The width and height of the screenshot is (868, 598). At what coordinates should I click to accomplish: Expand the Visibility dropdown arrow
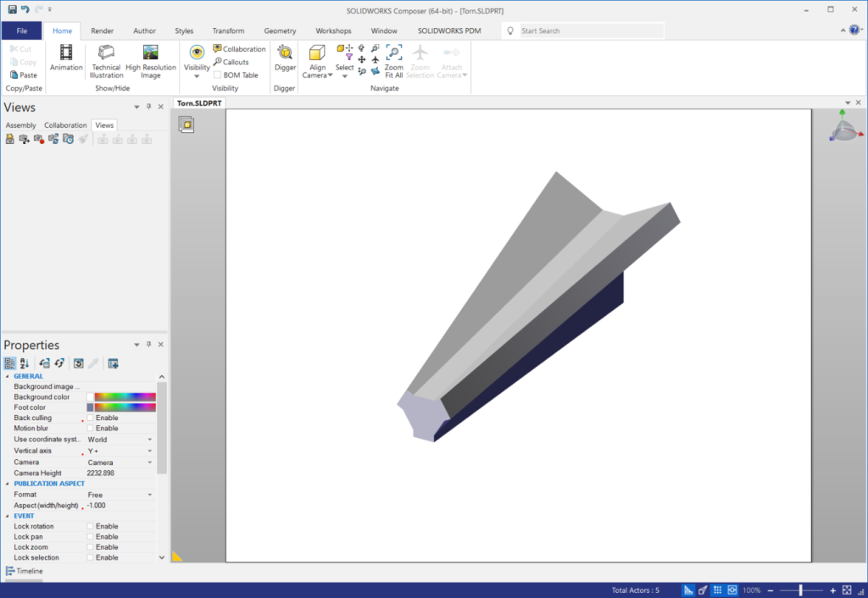tap(197, 76)
